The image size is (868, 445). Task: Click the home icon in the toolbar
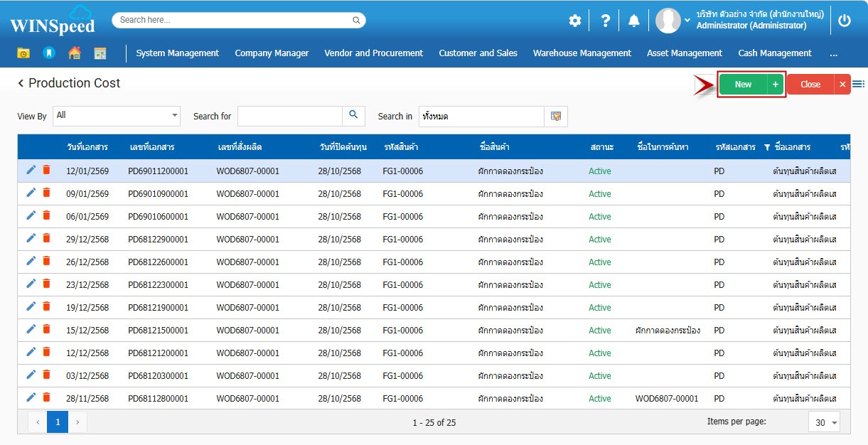click(75, 53)
